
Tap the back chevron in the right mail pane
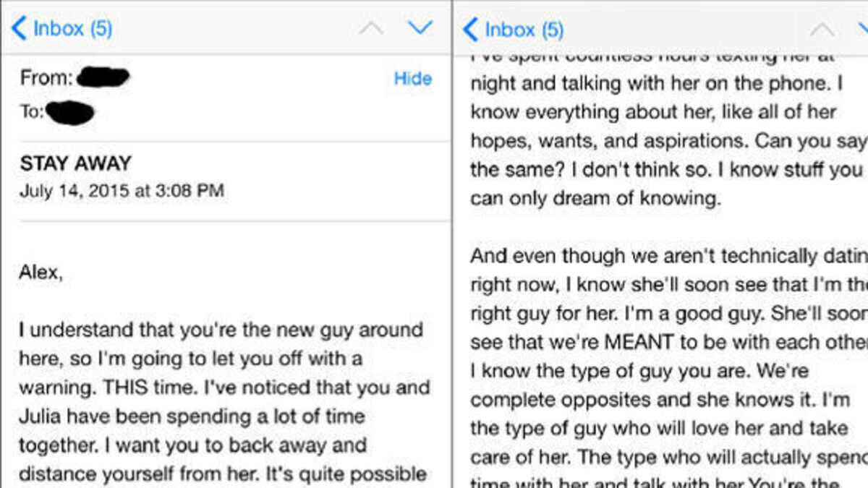(469, 30)
